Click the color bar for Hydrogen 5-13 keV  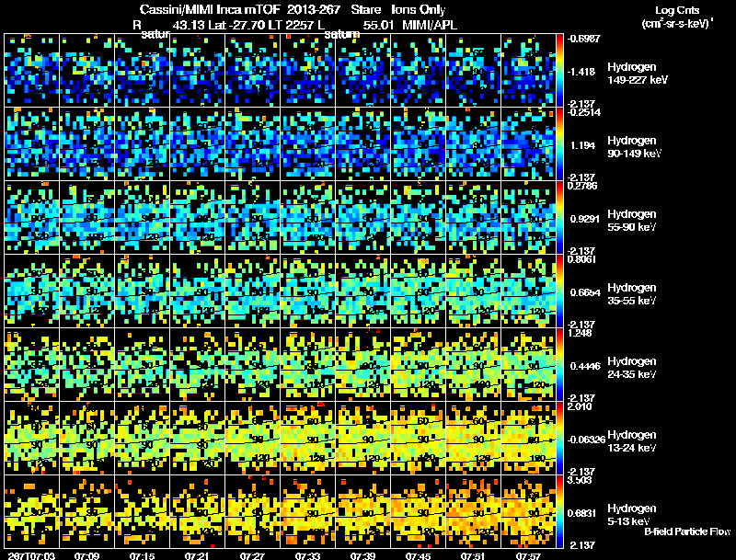click(559, 511)
